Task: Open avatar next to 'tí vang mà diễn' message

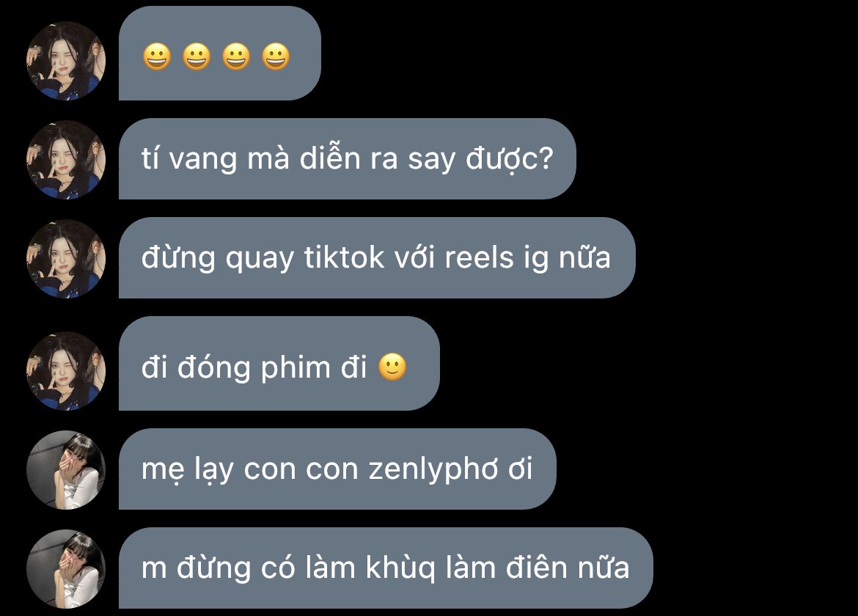Action: (66, 160)
